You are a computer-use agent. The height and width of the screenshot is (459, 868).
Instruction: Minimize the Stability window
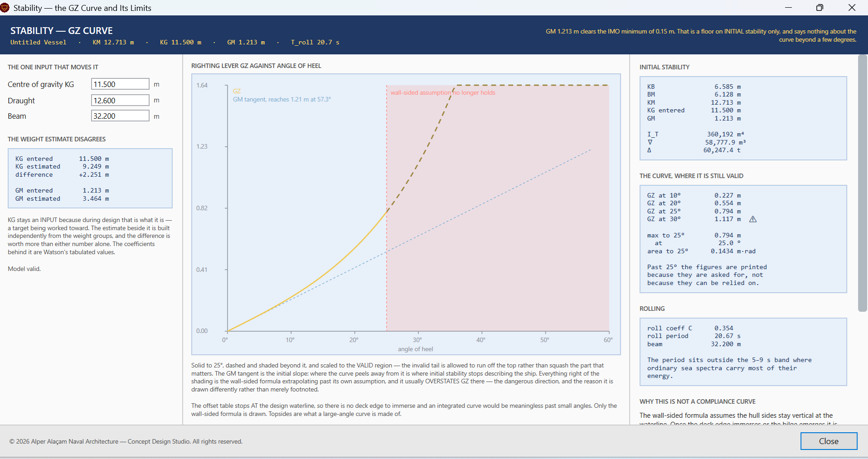point(788,8)
